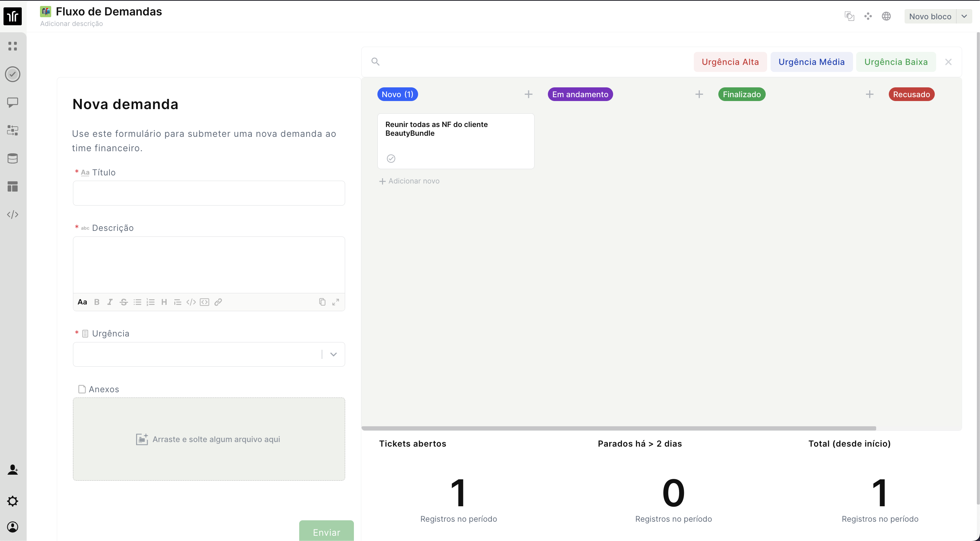This screenshot has height=541, width=980.
Task: Select the Em andamento column label
Action: [x=580, y=94]
